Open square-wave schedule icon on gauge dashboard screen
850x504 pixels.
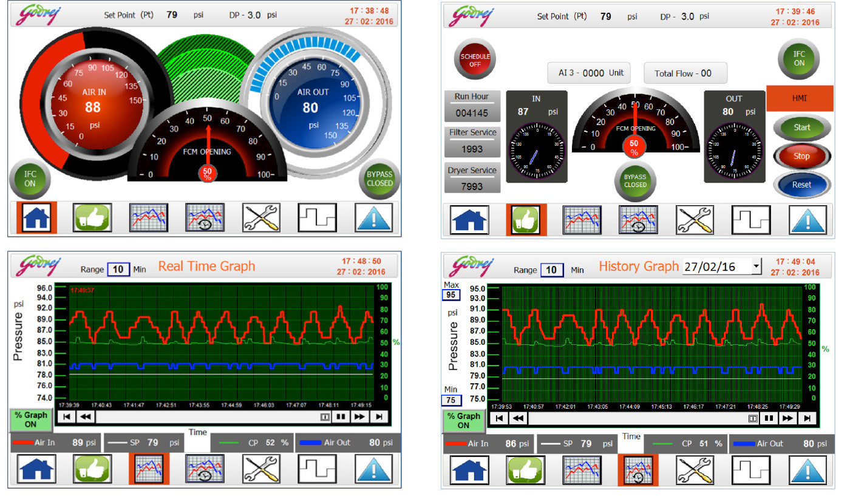point(317,217)
